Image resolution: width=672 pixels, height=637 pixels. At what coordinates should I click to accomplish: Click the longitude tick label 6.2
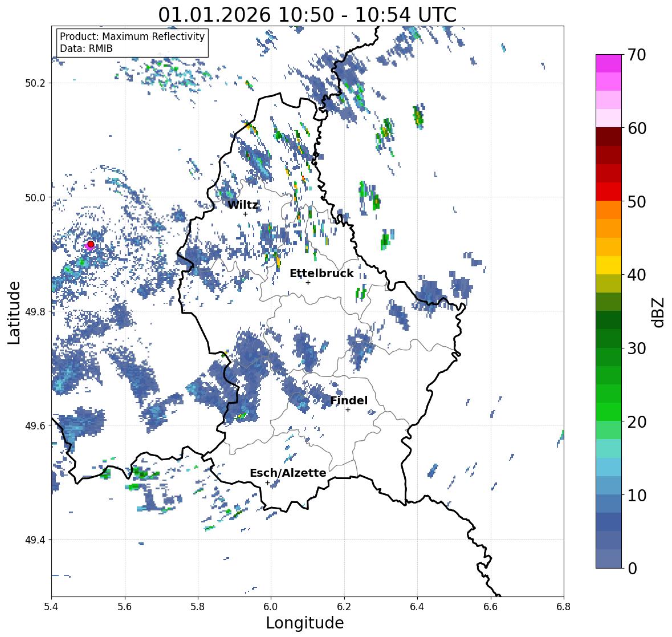tap(344, 607)
